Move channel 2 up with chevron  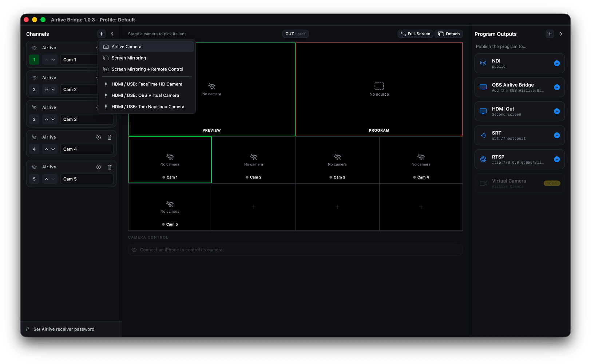pyautogui.click(x=47, y=89)
